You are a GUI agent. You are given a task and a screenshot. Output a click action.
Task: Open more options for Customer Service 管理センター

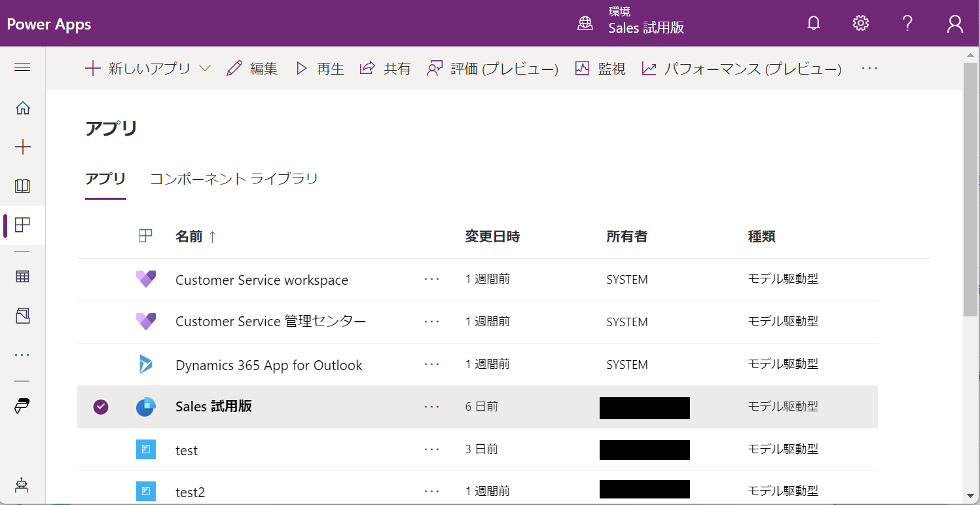click(x=431, y=322)
